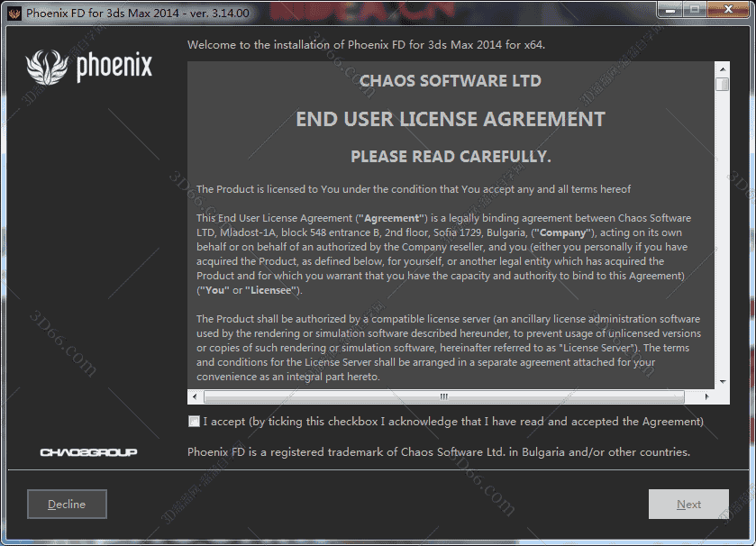Image resolution: width=756 pixels, height=546 pixels.
Task: Click the Phoenix FD registered trademark notice
Action: (x=438, y=452)
